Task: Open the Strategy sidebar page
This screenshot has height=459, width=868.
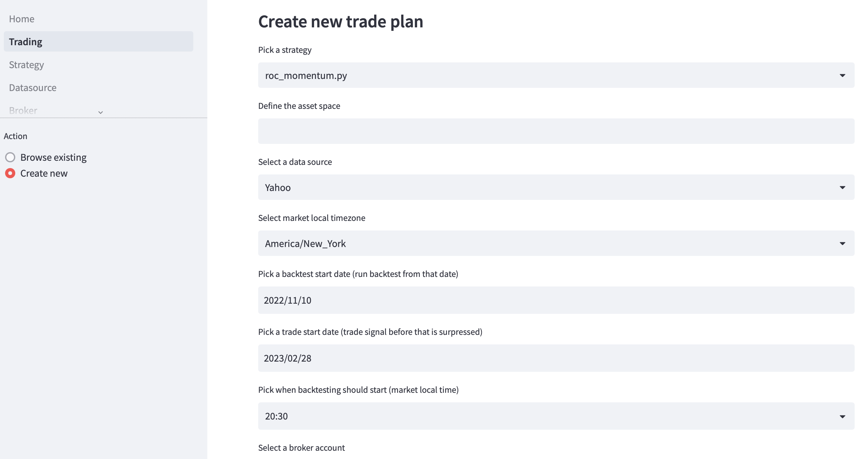Action: coord(26,64)
